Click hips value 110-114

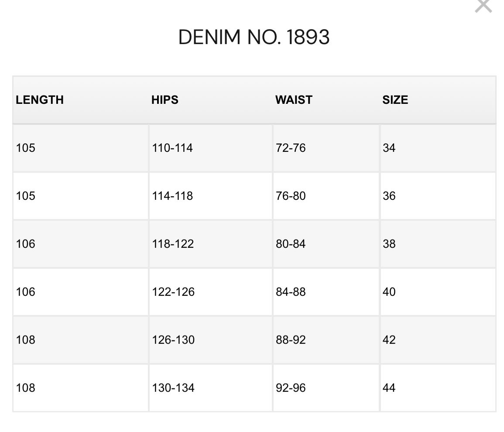(172, 148)
